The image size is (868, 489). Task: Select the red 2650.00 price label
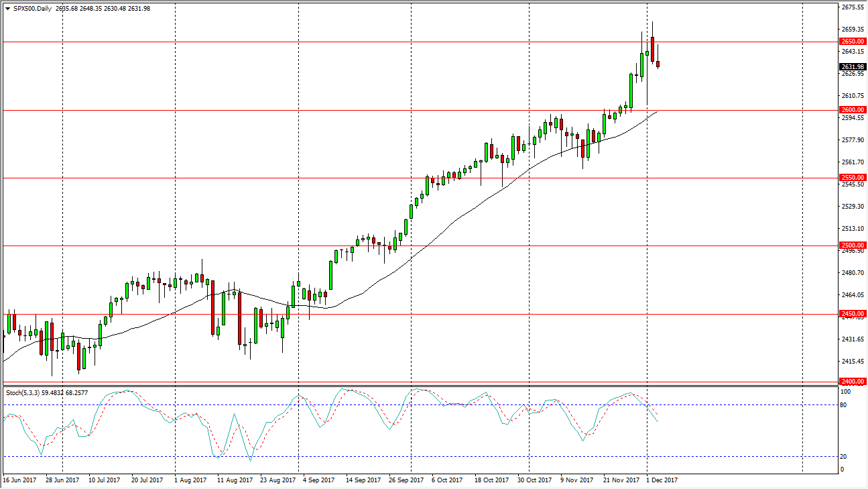[x=852, y=42]
